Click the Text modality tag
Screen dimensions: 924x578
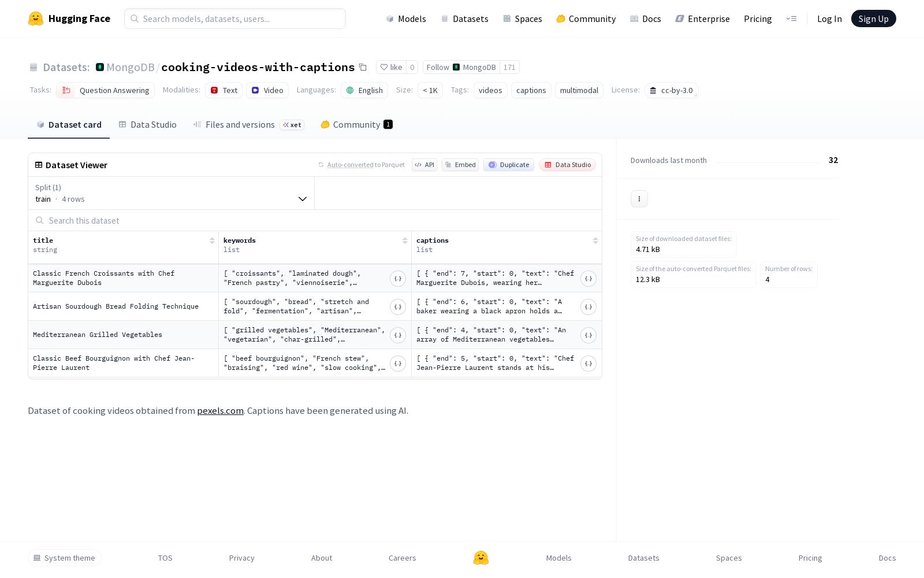[x=224, y=90]
